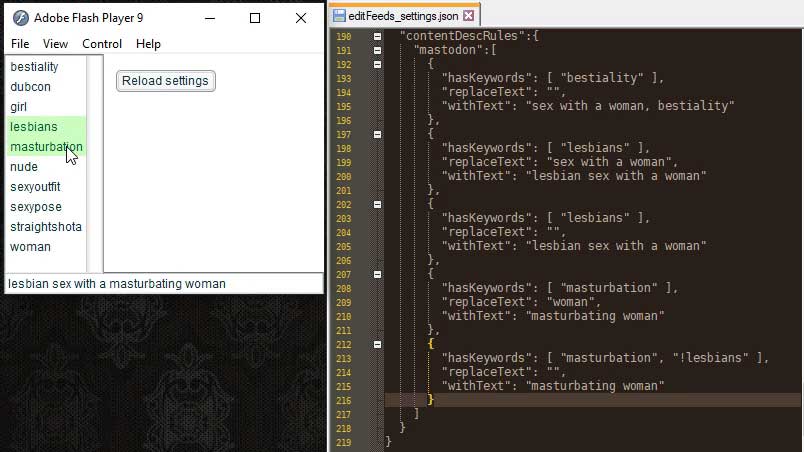Click the Reload settings button
Screen dimensions: 804x452
[165, 81]
